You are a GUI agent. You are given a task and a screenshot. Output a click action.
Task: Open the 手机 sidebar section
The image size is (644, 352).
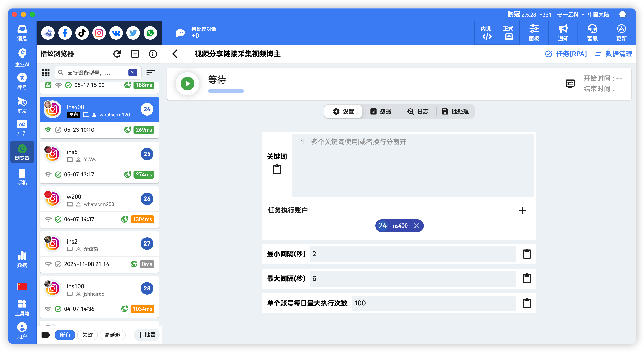pos(22,176)
